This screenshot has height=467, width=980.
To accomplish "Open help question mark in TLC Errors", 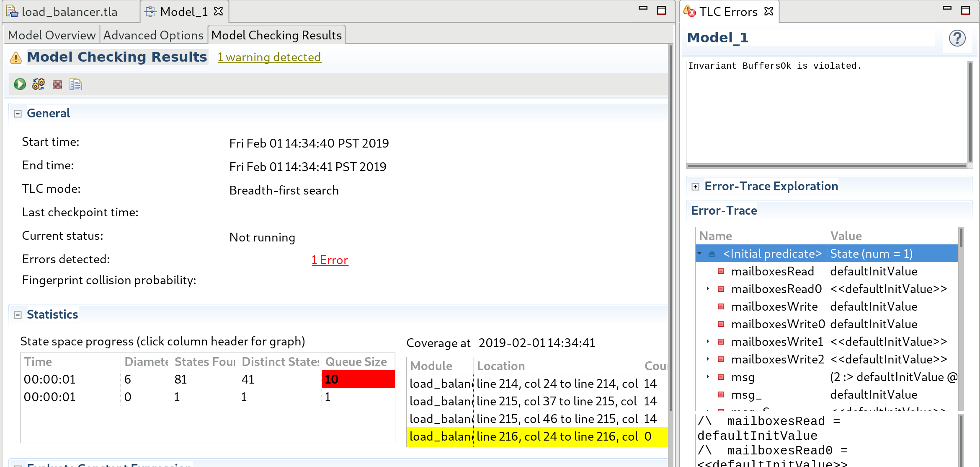I will 957,39.
